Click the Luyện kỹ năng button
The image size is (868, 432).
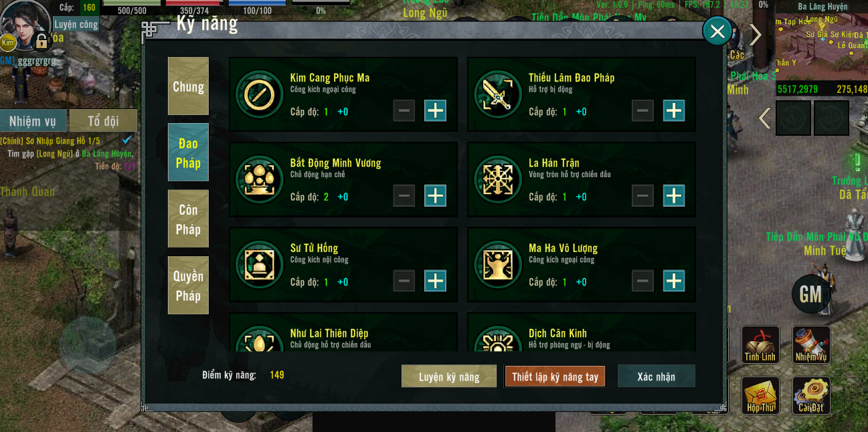pos(449,376)
